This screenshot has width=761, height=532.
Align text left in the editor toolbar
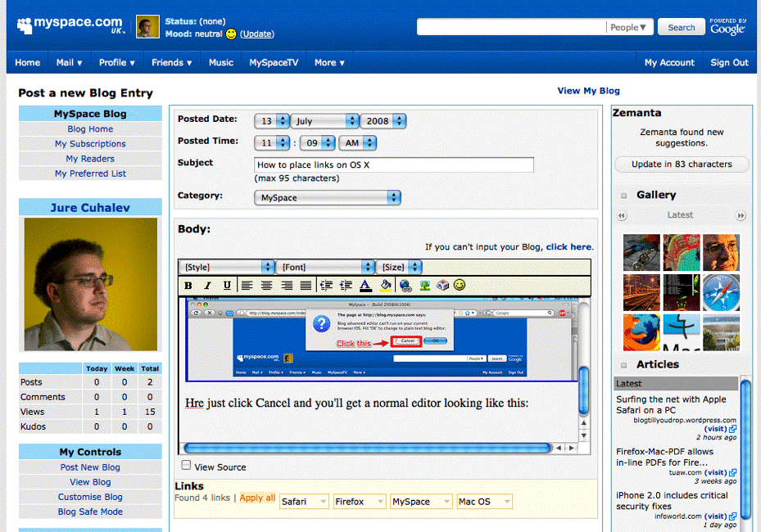pos(247,286)
